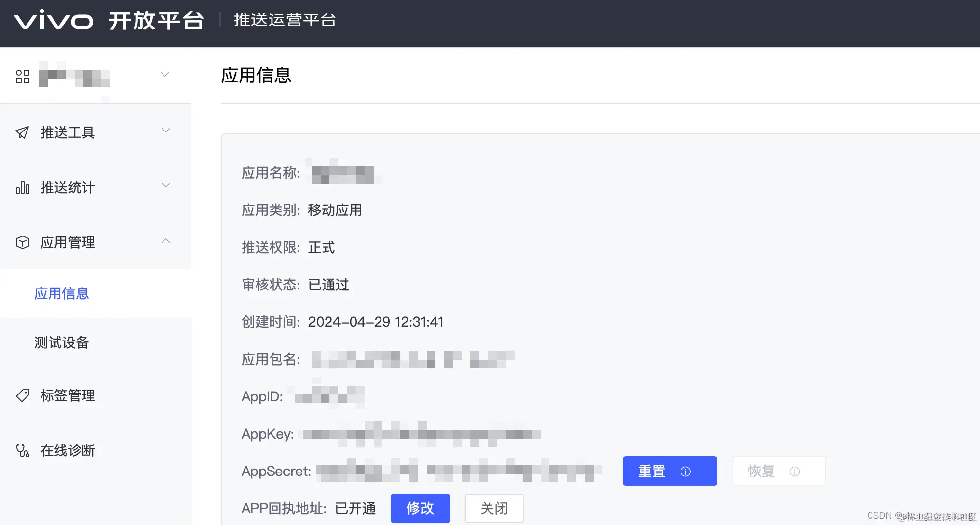Collapse the 应用管理 menu section
This screenshot has height=525, width=980.
[x=166, y=241]
